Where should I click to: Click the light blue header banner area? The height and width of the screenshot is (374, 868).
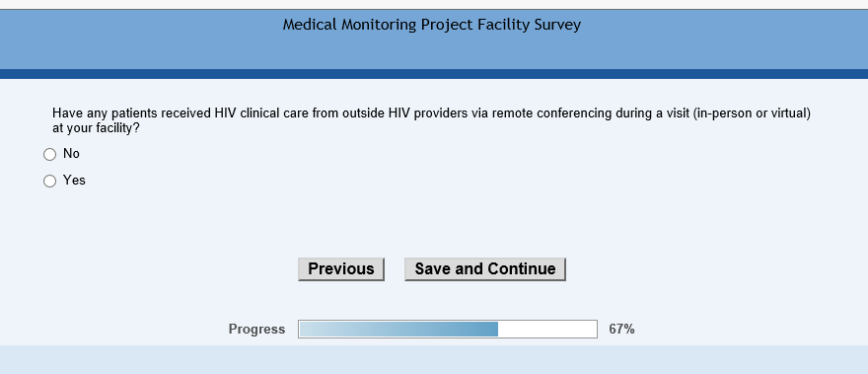pyautogui.click(x=434, y=39)
